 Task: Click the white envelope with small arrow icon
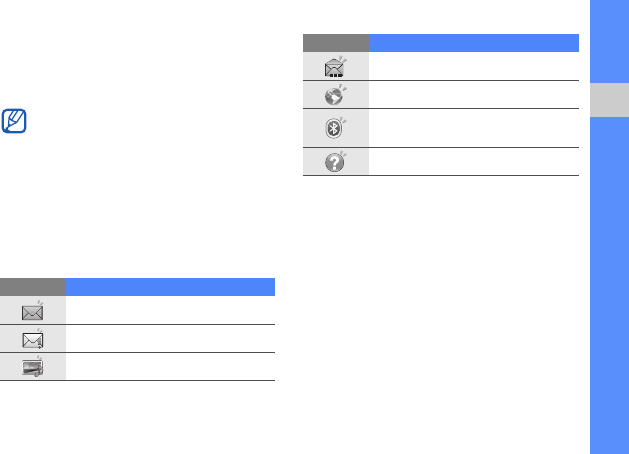tap(32, 338)
